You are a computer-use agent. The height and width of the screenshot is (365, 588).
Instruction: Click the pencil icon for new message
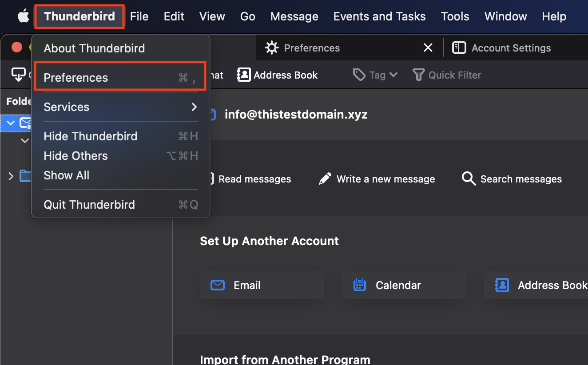tap(325, 179)
